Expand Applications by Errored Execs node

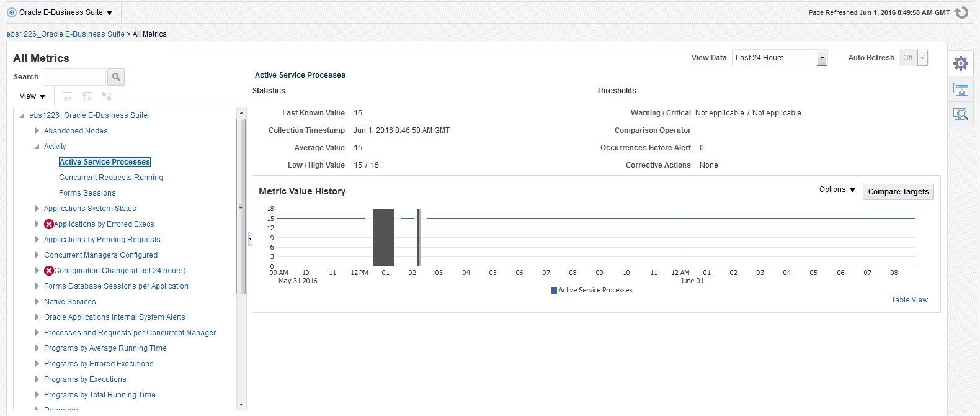pyautogui.click(x=37, y=224)
